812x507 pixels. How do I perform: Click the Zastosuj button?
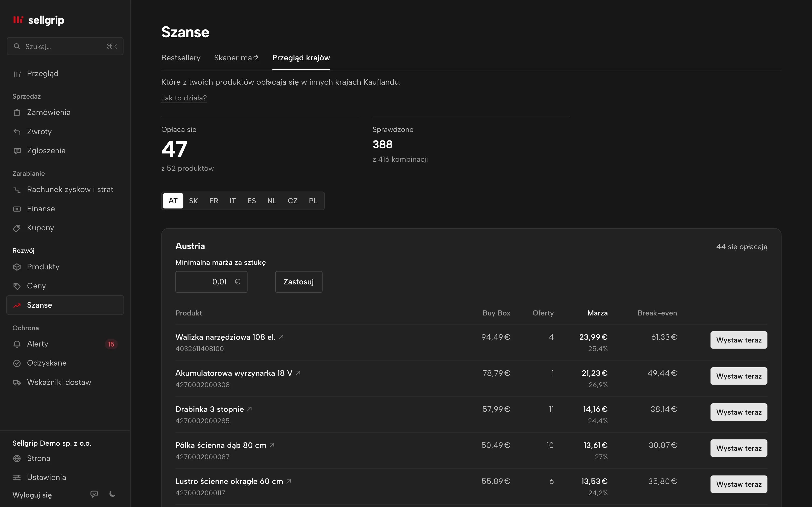coord(299,282)
